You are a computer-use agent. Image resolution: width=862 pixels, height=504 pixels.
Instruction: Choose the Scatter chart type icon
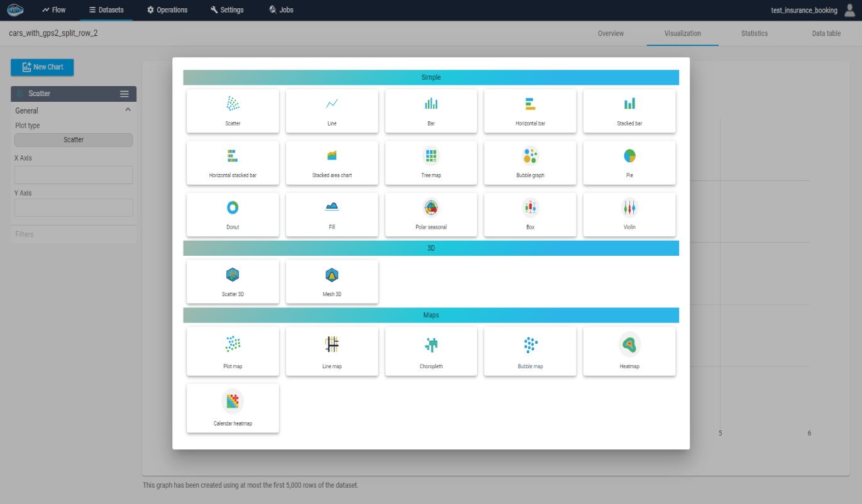[233, 104]
